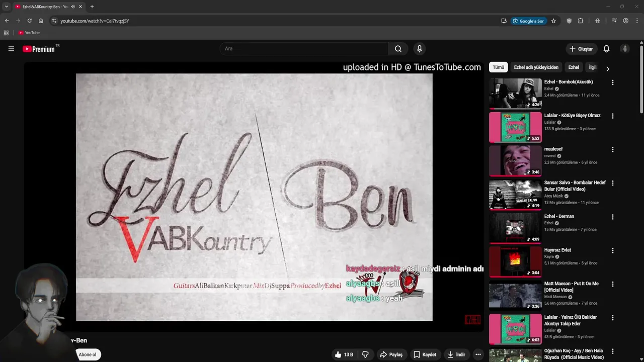
Task: Click the page vertical scrollbar
Action: tap(641, 79)
